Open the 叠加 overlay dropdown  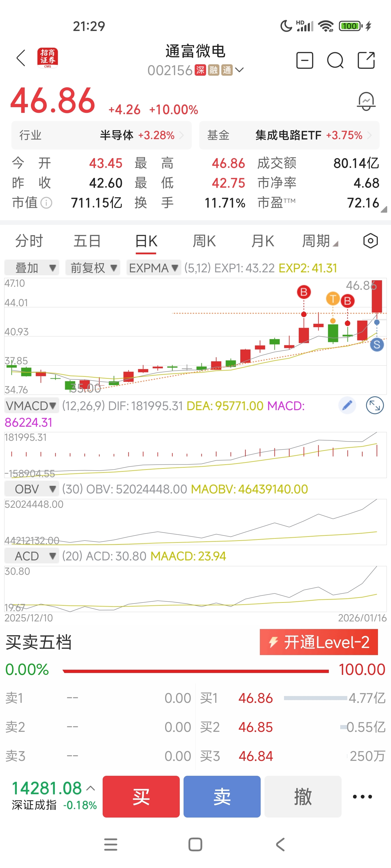click(x=32, y=268)
